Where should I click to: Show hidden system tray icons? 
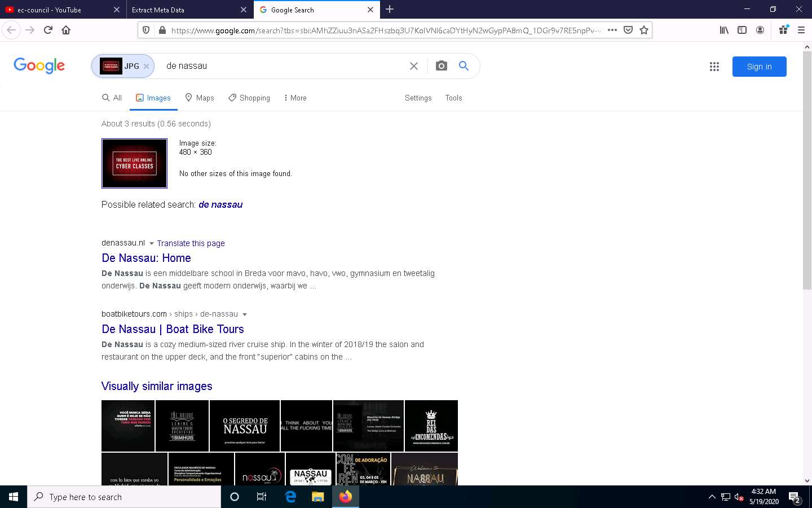[x=712, y=497]
